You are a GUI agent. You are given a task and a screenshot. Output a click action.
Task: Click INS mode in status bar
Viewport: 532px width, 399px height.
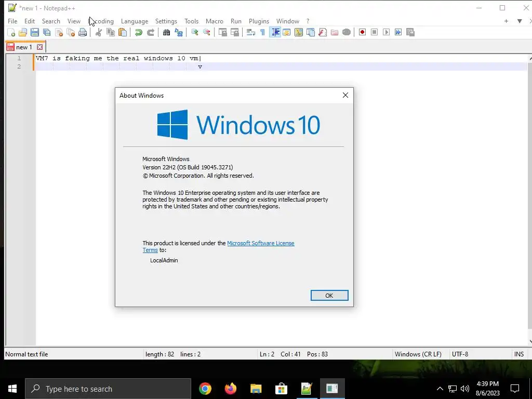519,354
